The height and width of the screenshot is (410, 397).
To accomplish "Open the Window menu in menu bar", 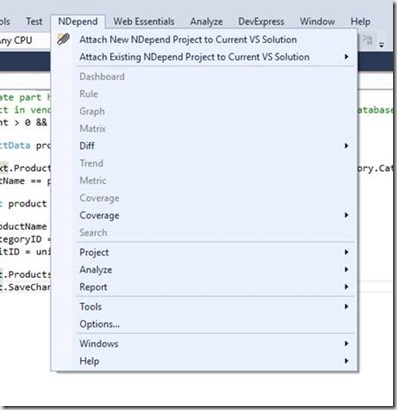I will [317, 22].
